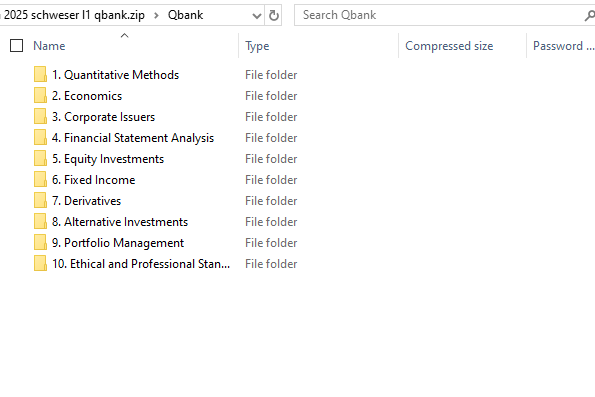The image size is (595, 397).
Task: Click the Quantitative Methods folder icon
Action: [x=40, y=74]
